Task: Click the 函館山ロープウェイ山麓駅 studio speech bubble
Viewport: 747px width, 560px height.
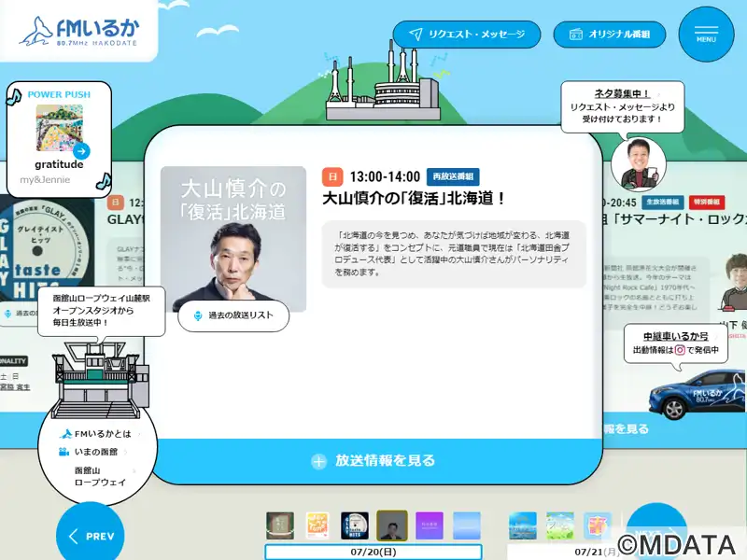Action: pos(102,311)
